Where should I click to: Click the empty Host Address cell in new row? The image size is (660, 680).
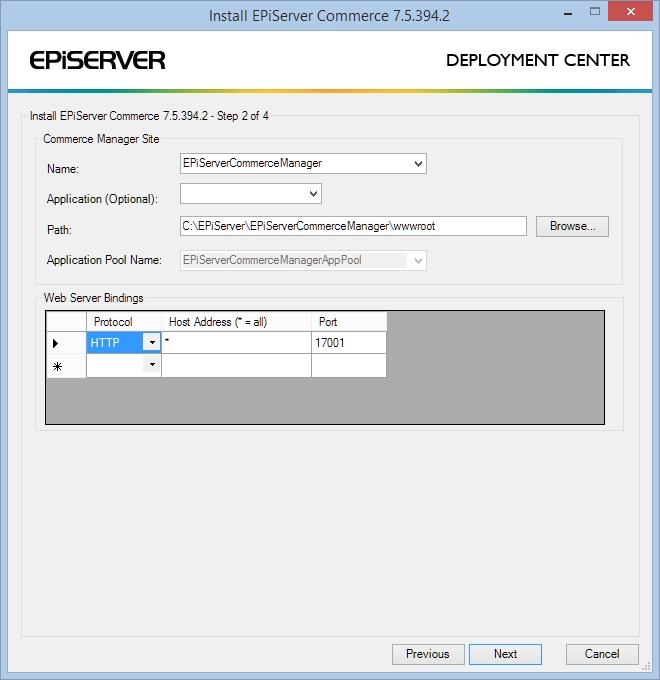236,365
